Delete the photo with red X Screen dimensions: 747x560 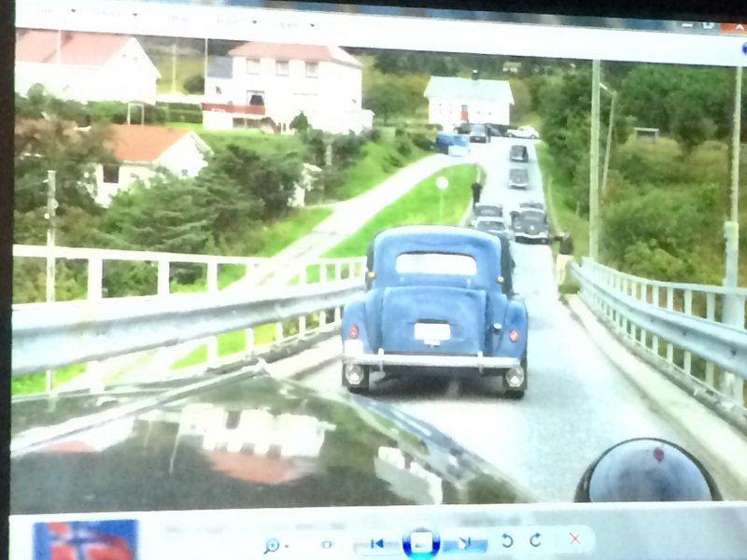point(574,539)
